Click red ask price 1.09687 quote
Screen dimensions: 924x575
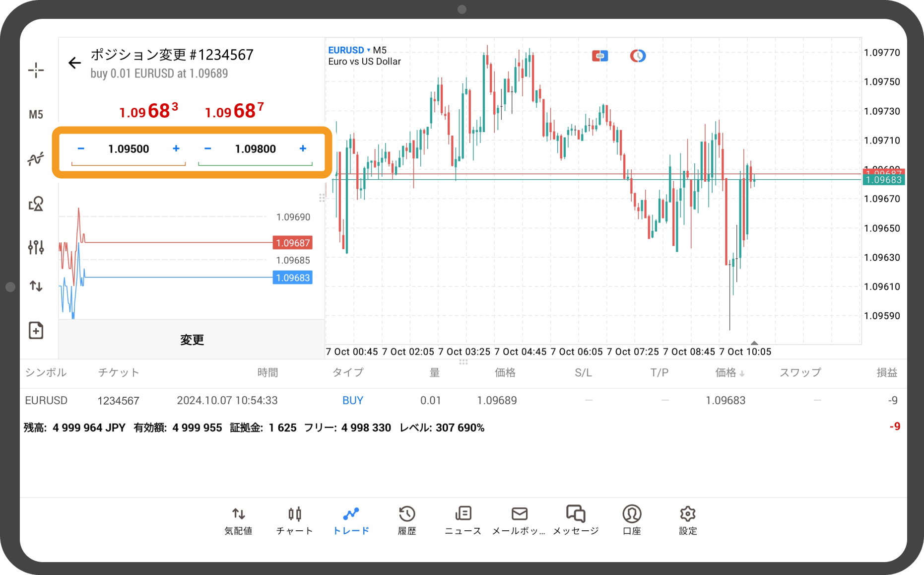(234, 111)
